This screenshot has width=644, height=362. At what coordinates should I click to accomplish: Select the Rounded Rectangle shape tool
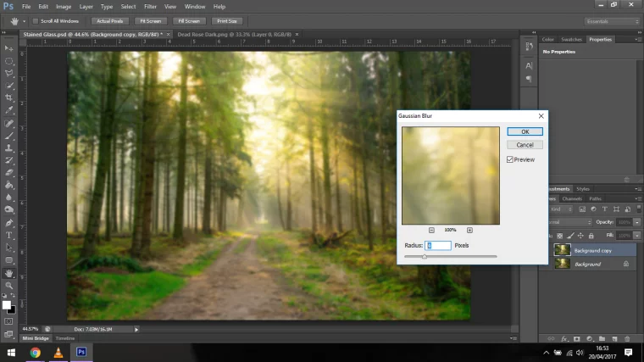tap(8, 260)
